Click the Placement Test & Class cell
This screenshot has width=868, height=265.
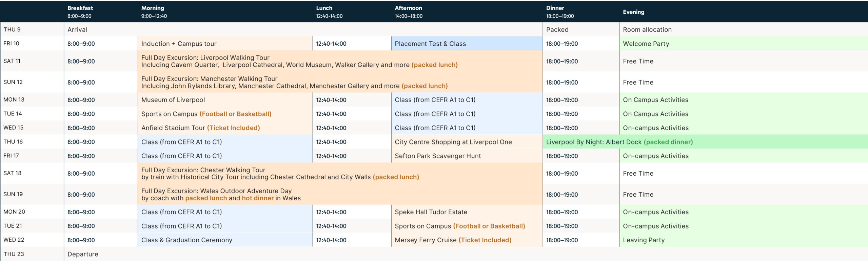[x=430, y=44]
